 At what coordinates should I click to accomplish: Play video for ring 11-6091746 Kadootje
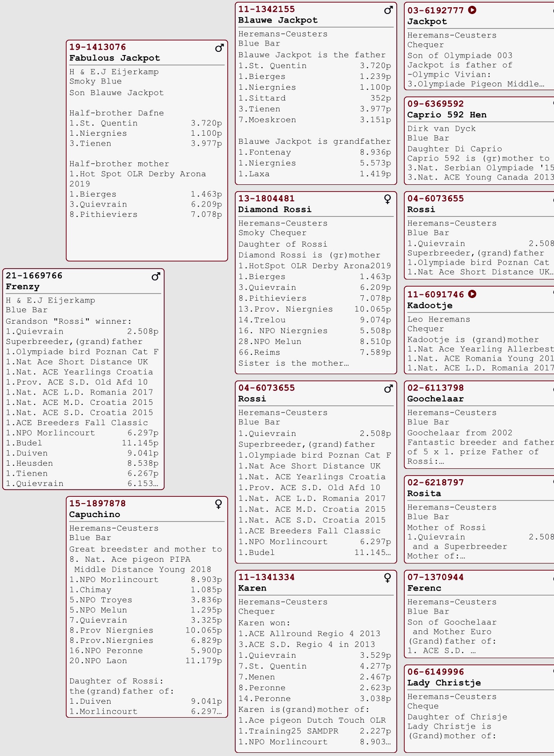472,294
